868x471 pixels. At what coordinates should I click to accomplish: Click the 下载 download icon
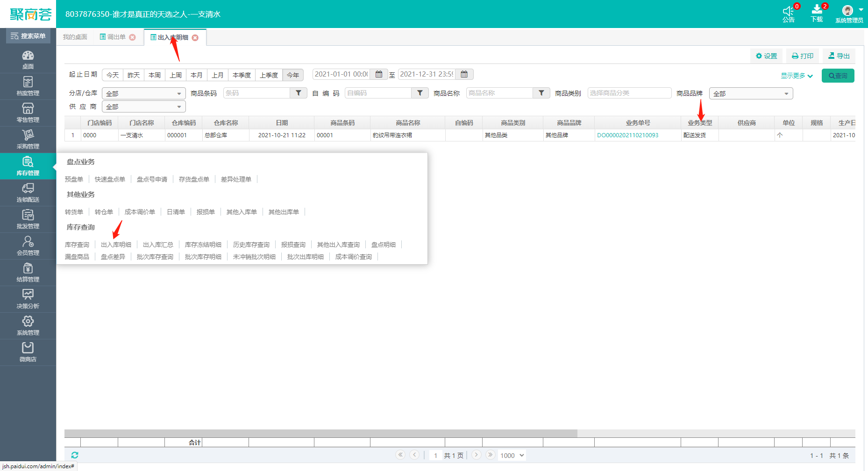pyautogui.click(x=817, y=10)
